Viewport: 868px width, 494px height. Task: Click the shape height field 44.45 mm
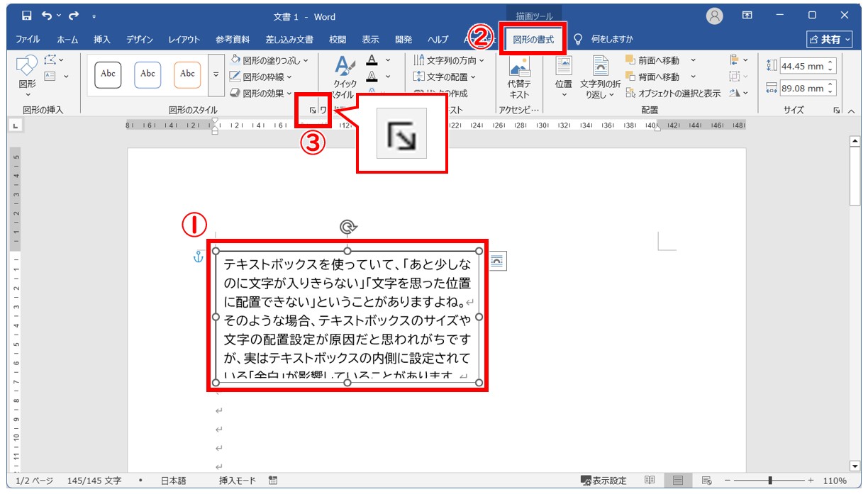click(808, 67)
